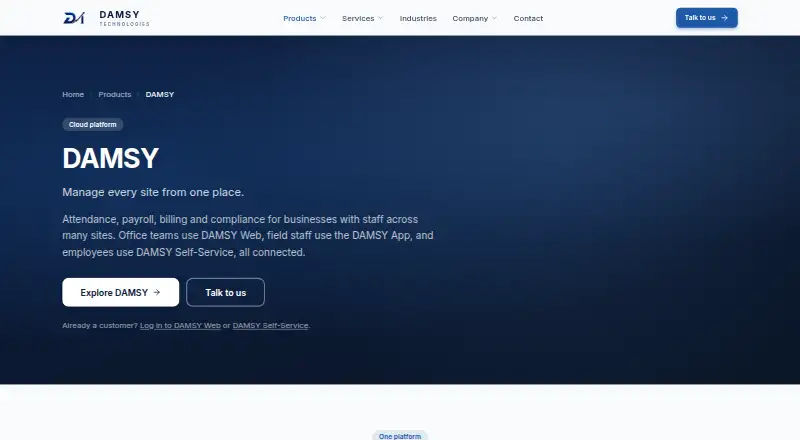Open DAMSY Self-Service link
This screenshot has height=440, width=800.
(270, 326)
